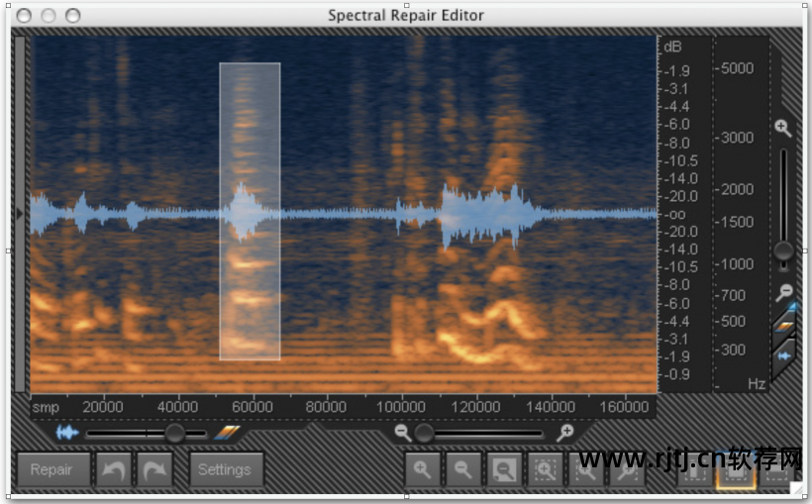
Task: Close the Spectral Repair Editor window
Action: (x=24, y=16)
